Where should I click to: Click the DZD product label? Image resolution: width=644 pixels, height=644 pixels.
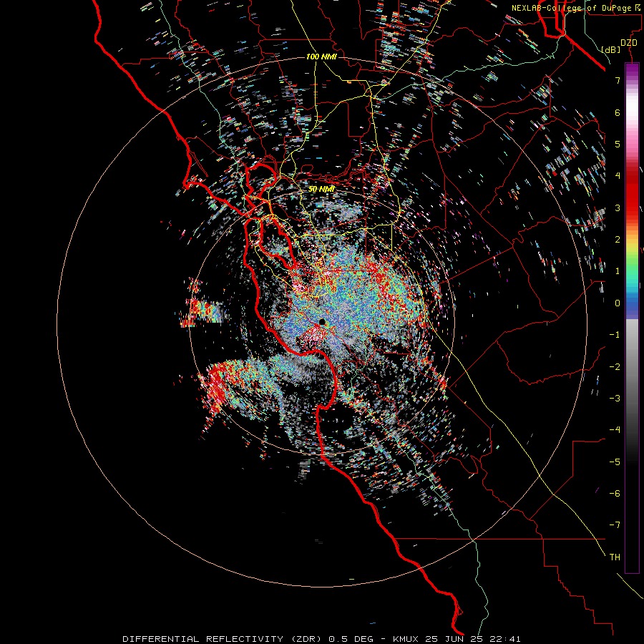pyautogui.click(x=628, y=42)
